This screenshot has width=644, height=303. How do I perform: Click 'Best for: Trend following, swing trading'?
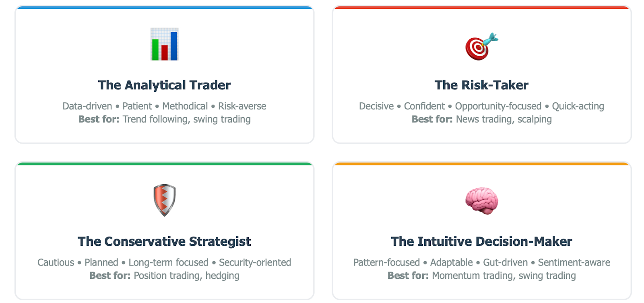(164, 120)
